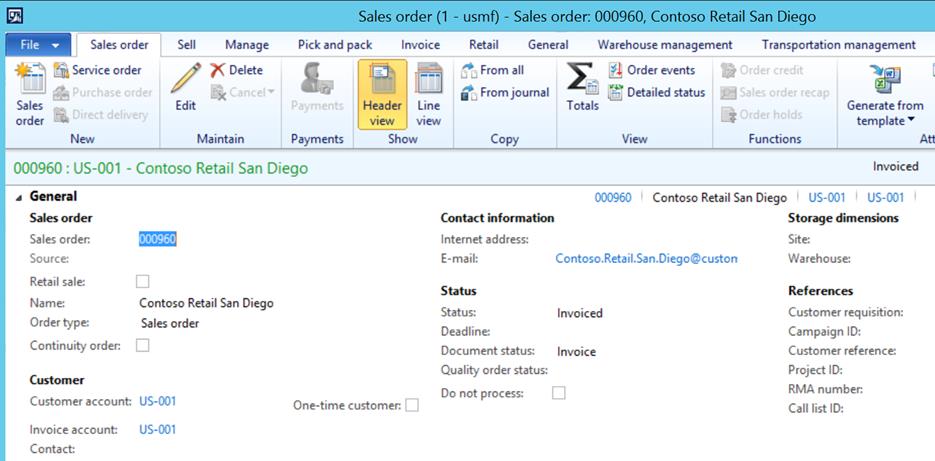The height and width of the screenshot is (461, 935).
Task: Click the Internet address label
Action: click(x=485, y=239)
